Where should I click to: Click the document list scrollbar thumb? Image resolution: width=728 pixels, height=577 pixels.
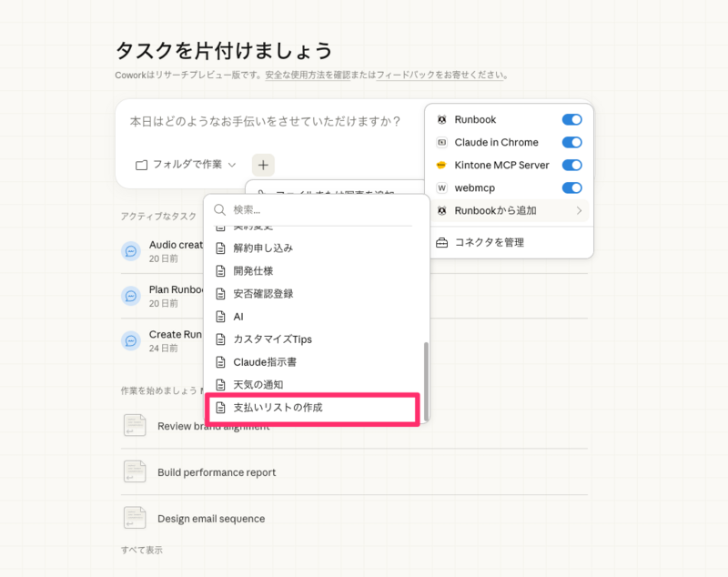click(425, 380)
